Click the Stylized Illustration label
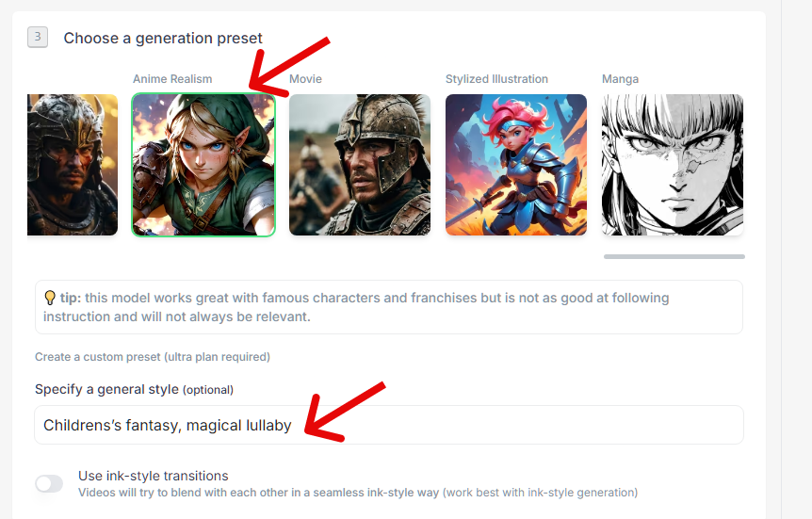 (x=496, y=79)
